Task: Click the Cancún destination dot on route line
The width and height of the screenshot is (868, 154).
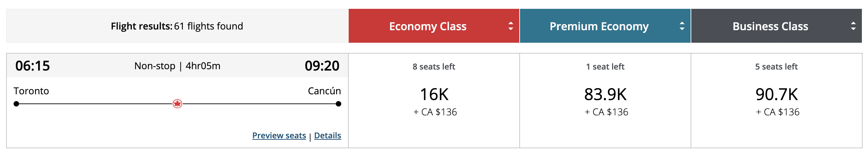Action: [338, 104]
